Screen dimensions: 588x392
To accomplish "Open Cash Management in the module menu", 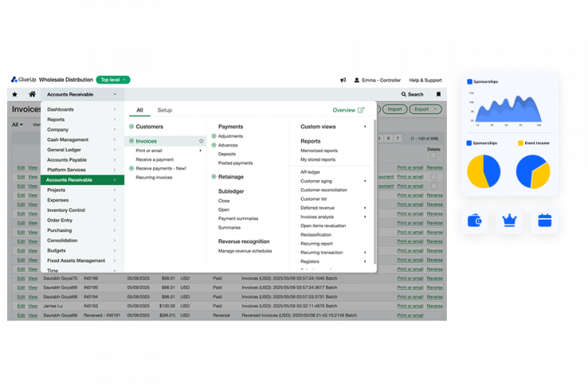I will tap(82, 140).
